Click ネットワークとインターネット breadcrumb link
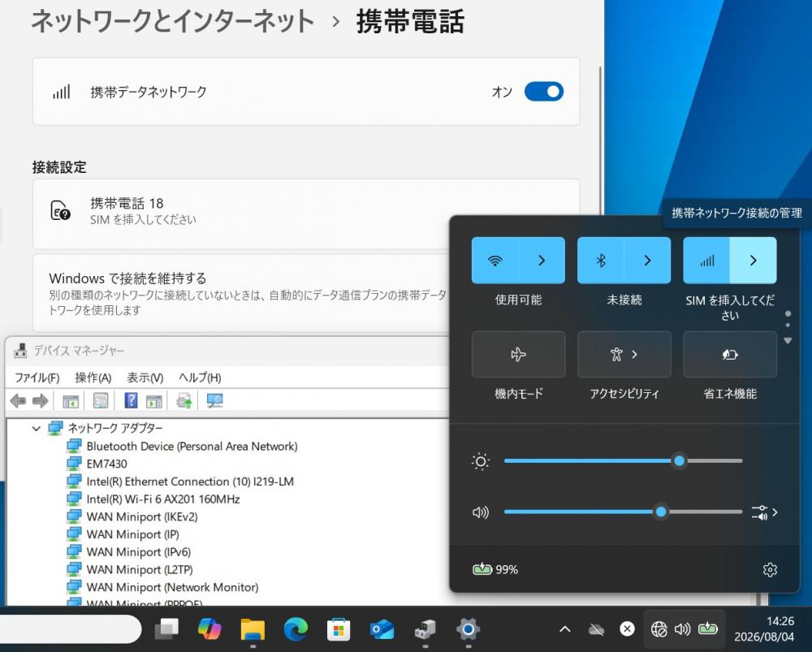 pos(172,22)
